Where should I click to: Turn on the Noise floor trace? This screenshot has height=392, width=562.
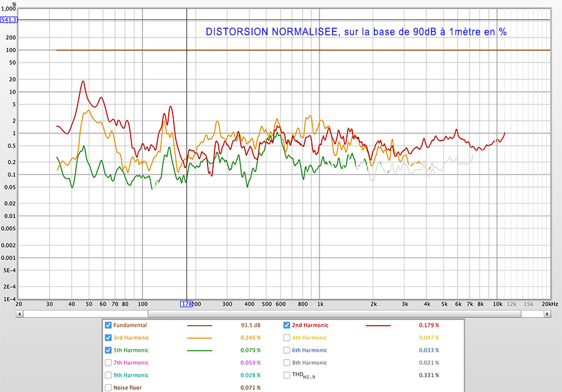pos(108,388)
